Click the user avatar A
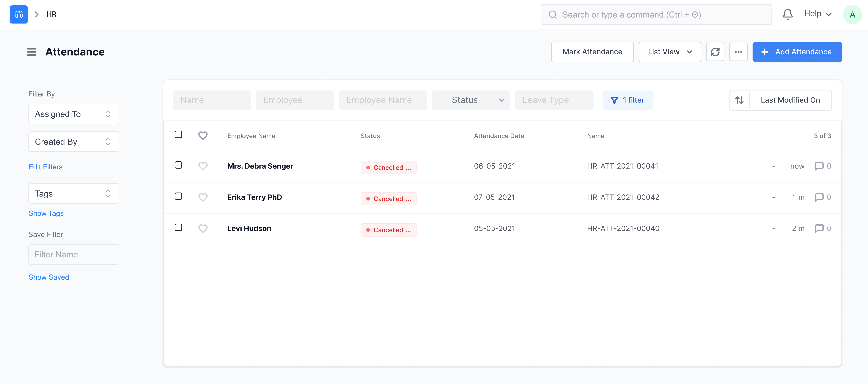The height and width of the screenshot is (384, 868). 852,14
